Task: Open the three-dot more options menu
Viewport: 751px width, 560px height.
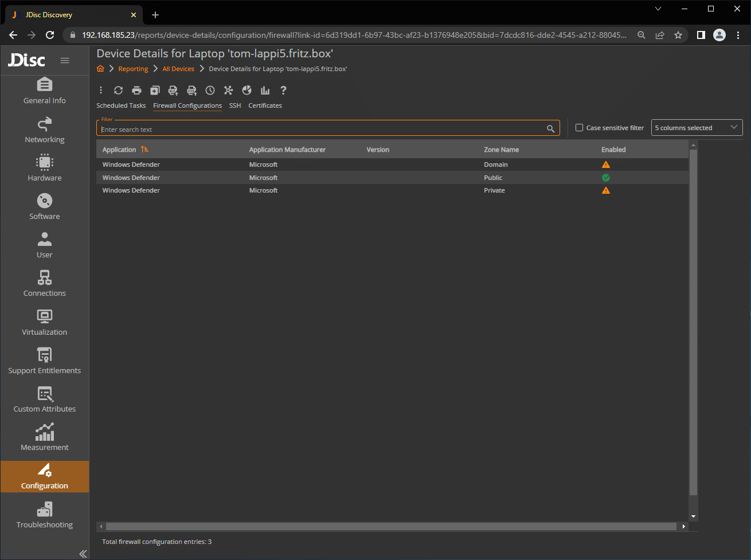Action: pos(101,91)
